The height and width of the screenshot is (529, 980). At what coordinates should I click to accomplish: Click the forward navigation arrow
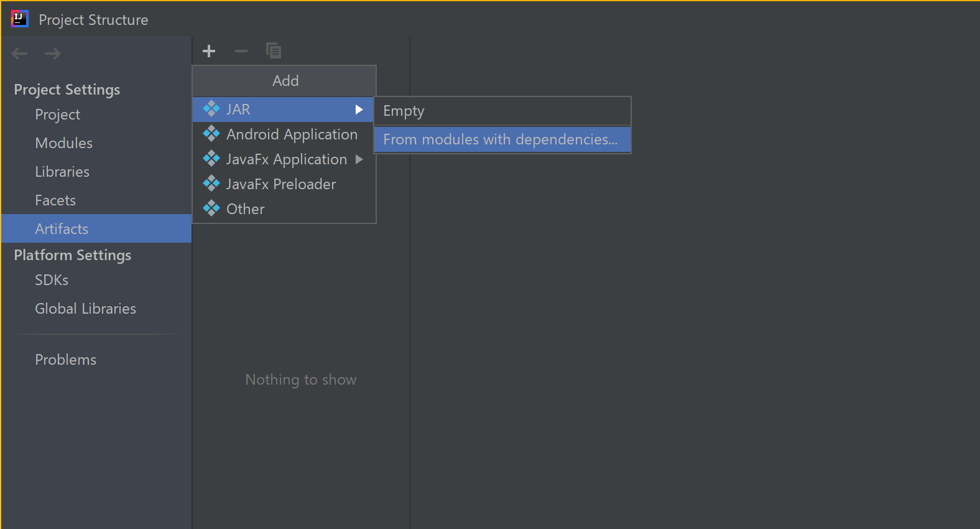(53, 54)
